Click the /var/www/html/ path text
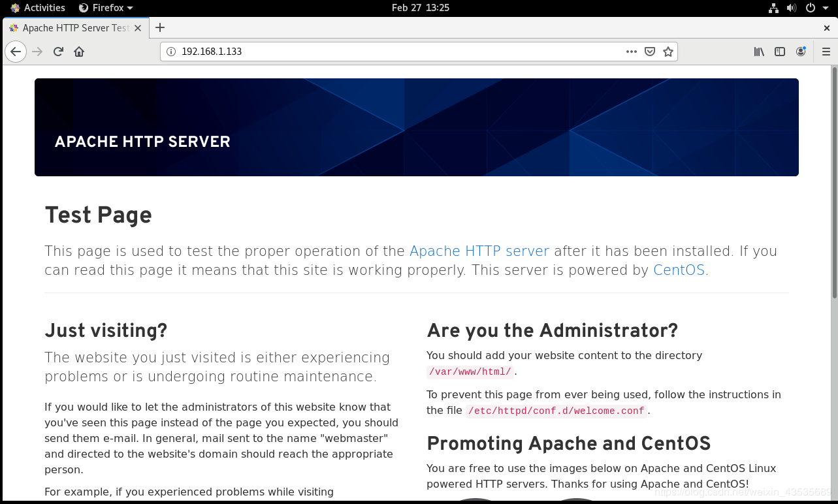The image size is (838, 504). tap(470, 371)
